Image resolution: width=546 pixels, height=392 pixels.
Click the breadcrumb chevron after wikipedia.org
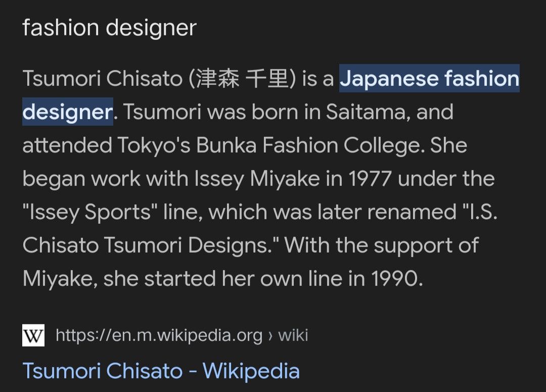point(270,336)
